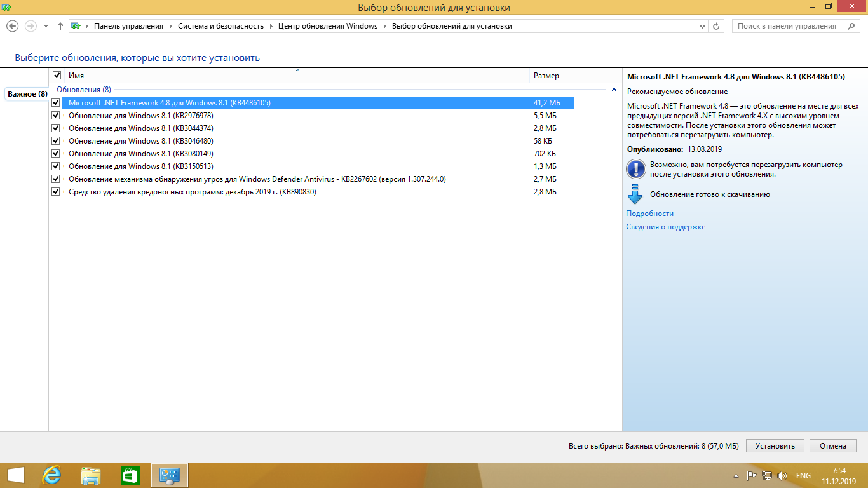Uncheck malicious software removal tool KB890830
Image resolution: width=868 pixels, height=488 pixels.
[56, 191]
